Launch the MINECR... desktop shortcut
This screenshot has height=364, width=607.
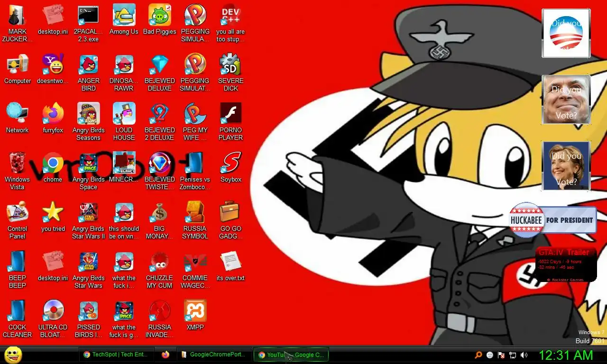click(124, 168)
